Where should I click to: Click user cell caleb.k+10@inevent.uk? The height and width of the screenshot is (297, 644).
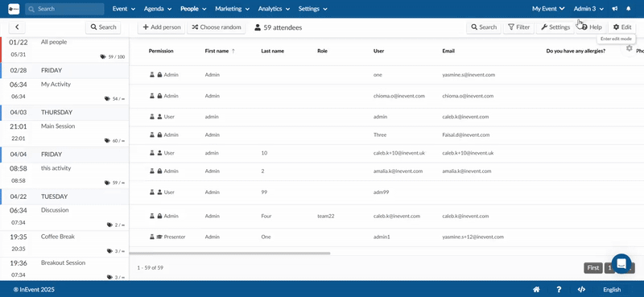click(x=398, y=153)
